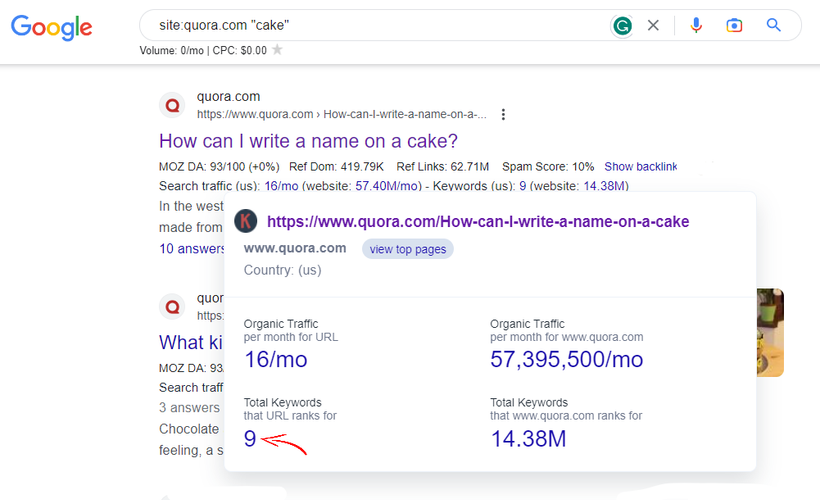
Task: Clear the search query with X
Action: 653,26
